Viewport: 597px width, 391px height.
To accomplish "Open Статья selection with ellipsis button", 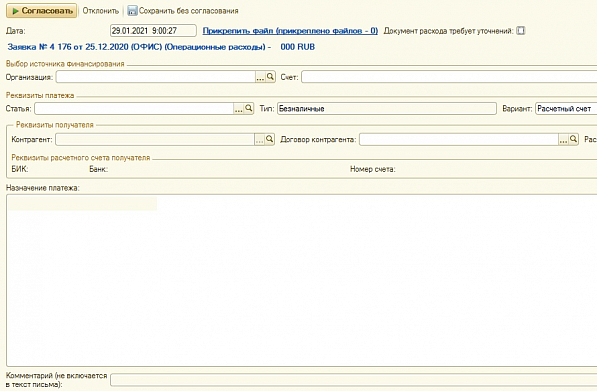I will tap(238, 109).
